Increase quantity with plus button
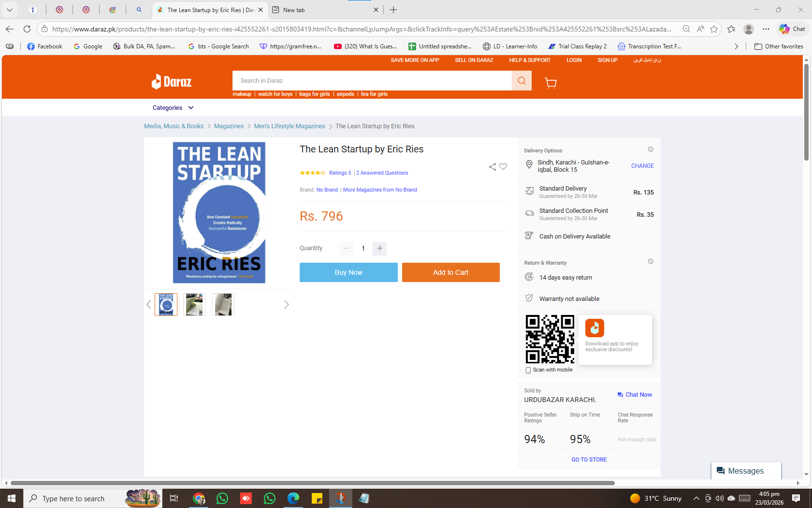812x508 pixels. pyautogui.click(x=380, y=248)
